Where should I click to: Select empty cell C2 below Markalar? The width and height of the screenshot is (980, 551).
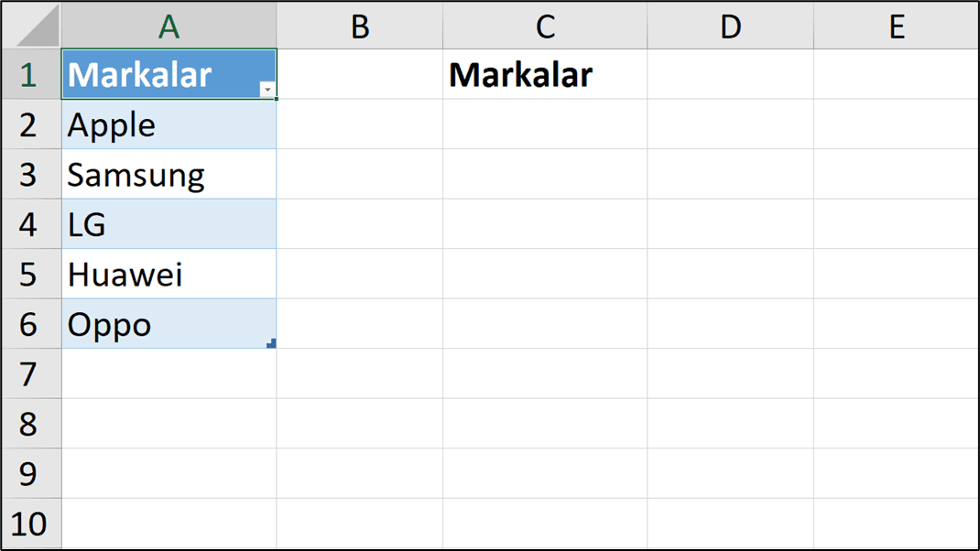tap(545, 124)
